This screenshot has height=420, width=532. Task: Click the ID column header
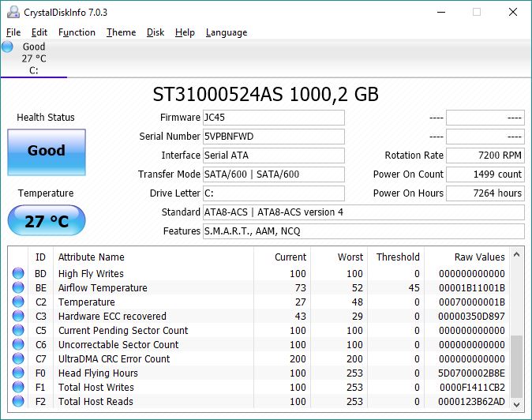tap(40, 257)
